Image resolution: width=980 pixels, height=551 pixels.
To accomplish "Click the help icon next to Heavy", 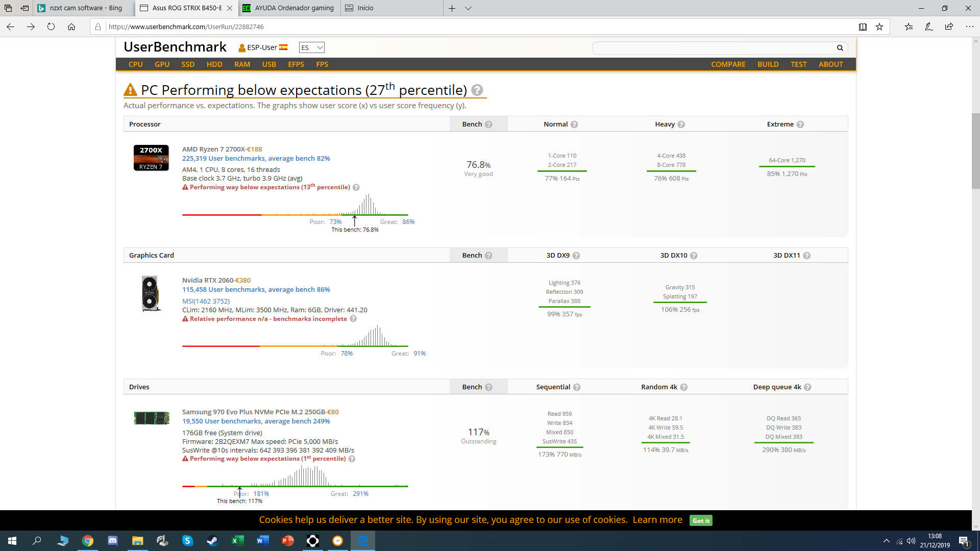I will tap(681, 124).
